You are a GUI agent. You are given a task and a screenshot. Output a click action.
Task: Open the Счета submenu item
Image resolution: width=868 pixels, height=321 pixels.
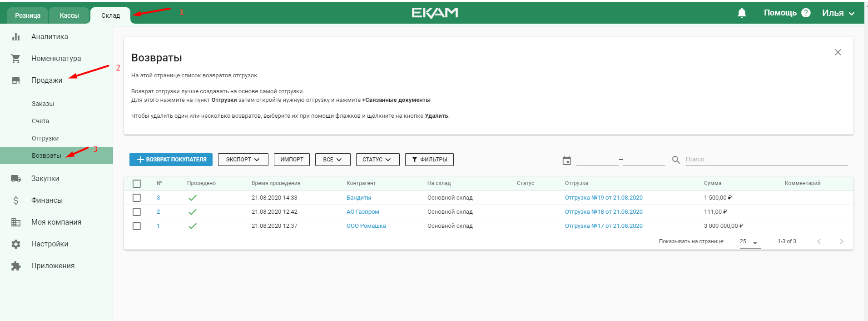point(40,121)
